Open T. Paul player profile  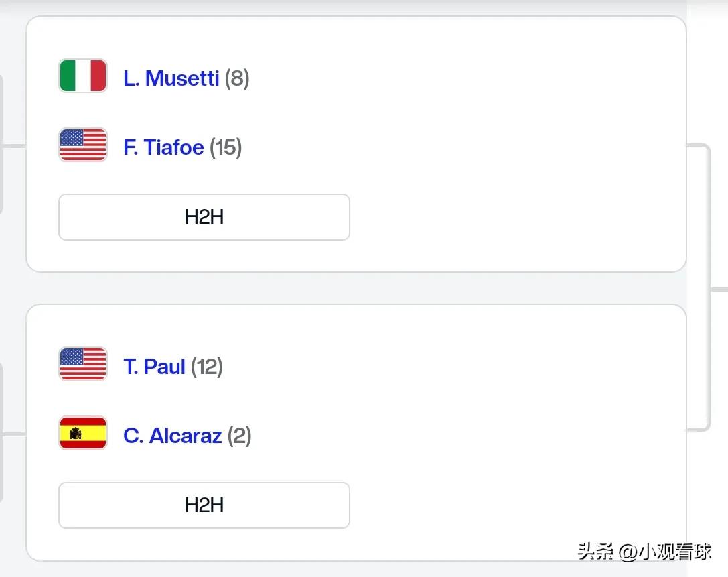[x=154, y=367]
